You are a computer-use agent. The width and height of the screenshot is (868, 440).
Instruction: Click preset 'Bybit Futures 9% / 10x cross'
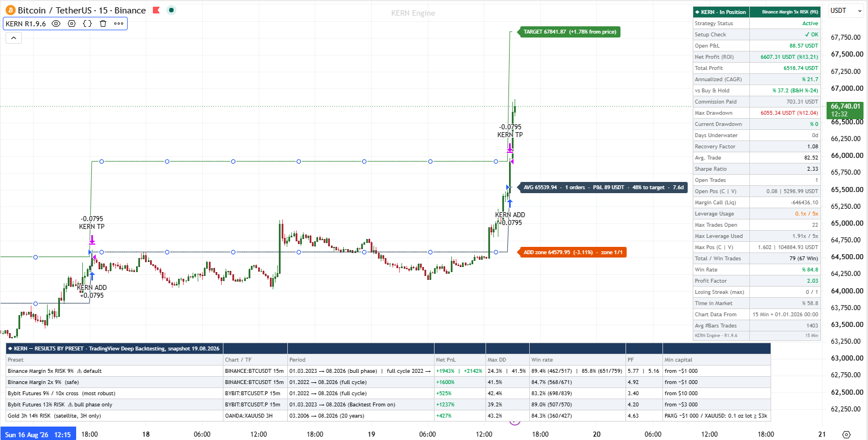[114, 394]
